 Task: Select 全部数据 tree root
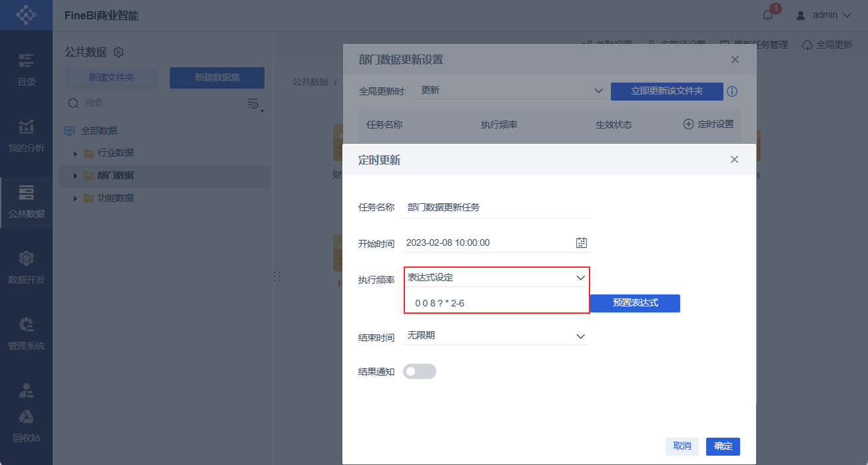[x=99, y=131]
